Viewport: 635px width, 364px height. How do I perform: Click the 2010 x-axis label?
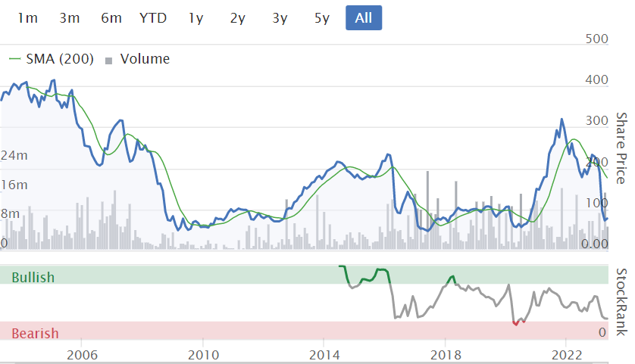click(x=203, y=355)
